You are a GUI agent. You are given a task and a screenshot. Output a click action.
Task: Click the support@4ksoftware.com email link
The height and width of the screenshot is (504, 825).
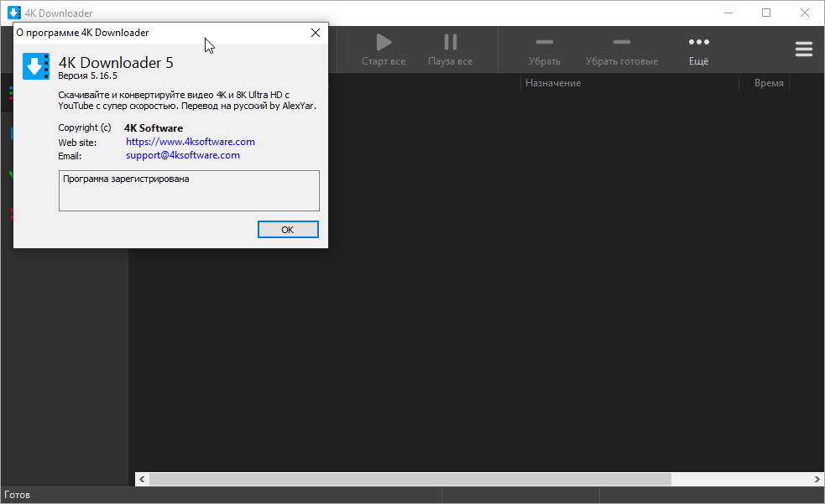point(183,155)
